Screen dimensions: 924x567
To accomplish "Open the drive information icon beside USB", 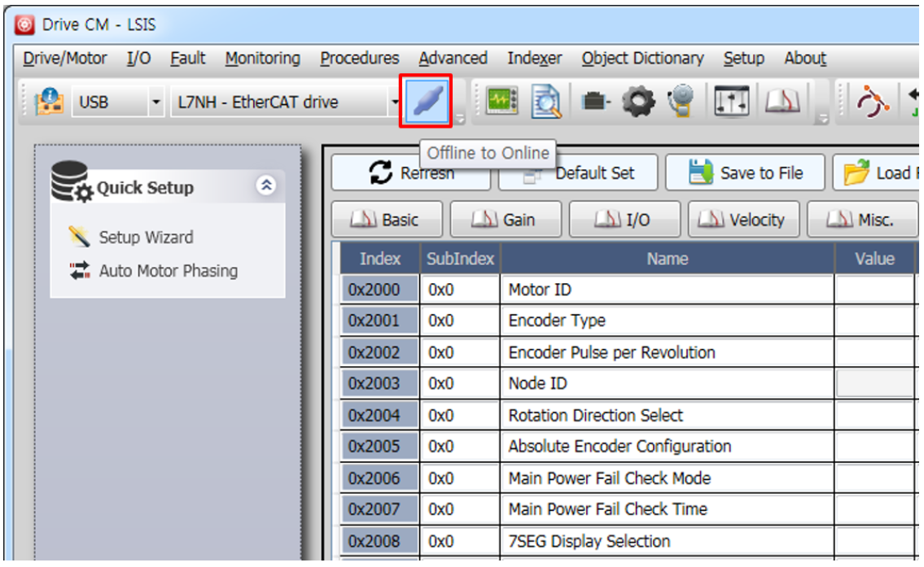I will 49,101.
